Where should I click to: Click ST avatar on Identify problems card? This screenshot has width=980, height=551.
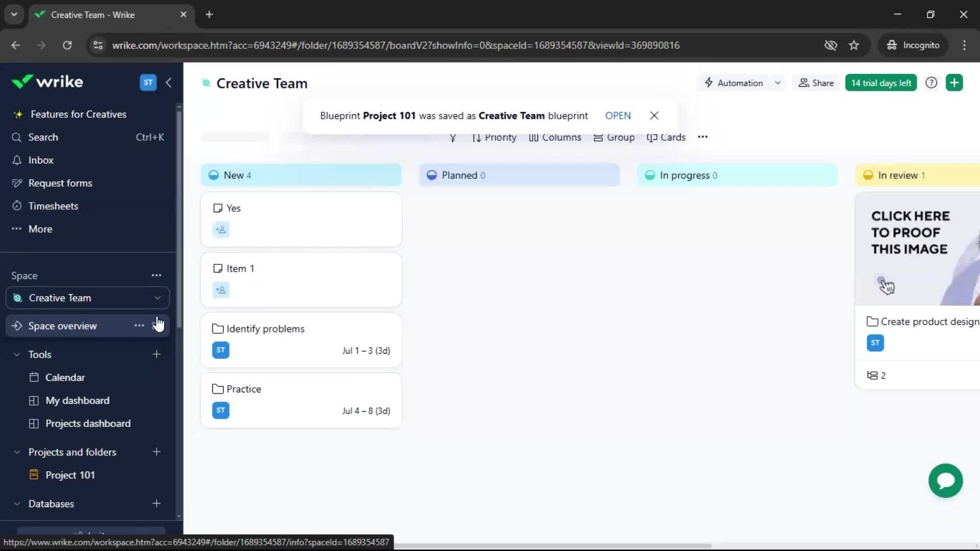[220, 350]
